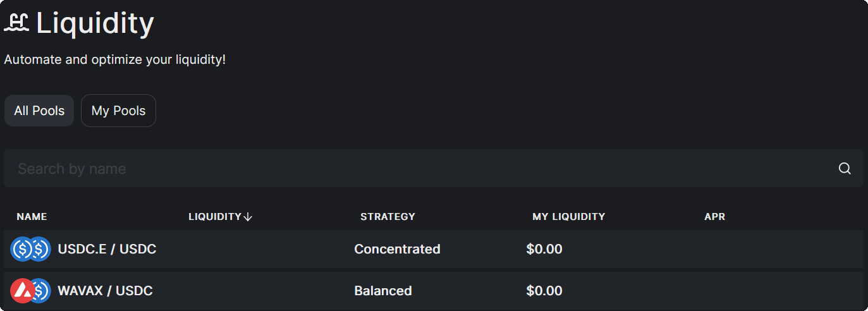Click the swimming pool Liquidity logo icon

coord(16,23)
